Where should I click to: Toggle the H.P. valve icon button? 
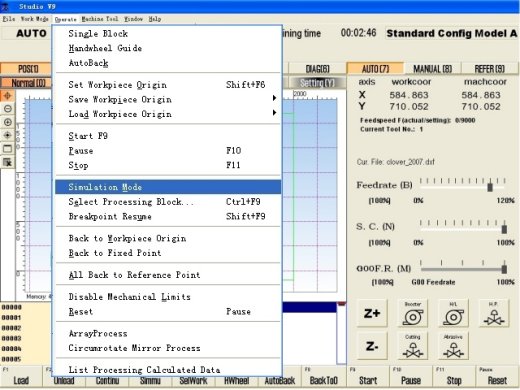pyautogui.click(x=494, y=313)
